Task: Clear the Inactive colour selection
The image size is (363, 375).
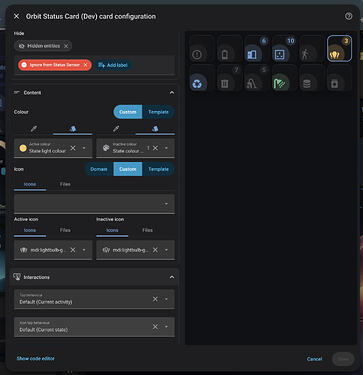Action: (155, 148)
